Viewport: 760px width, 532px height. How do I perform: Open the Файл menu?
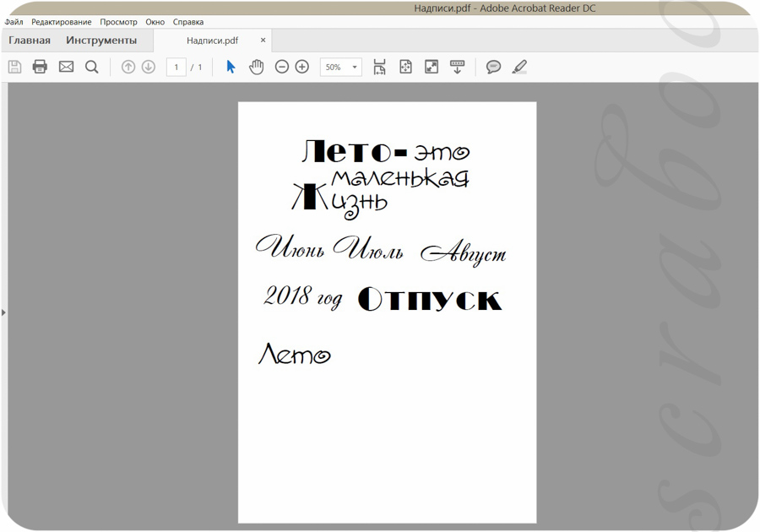(14, 22)
